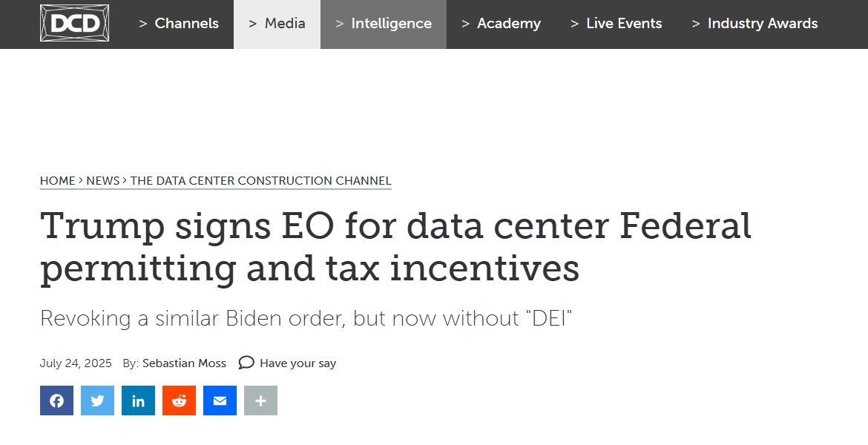Click the Have your say link
The image size is (868, 445).
click(297, 363)
